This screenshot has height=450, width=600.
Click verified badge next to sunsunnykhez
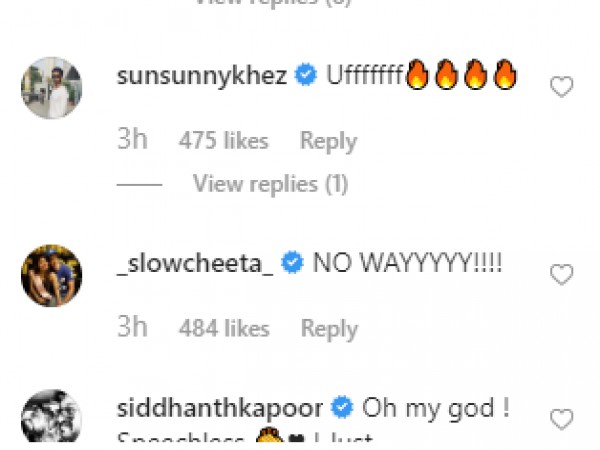pyautogui.click(x=308, y=76)
